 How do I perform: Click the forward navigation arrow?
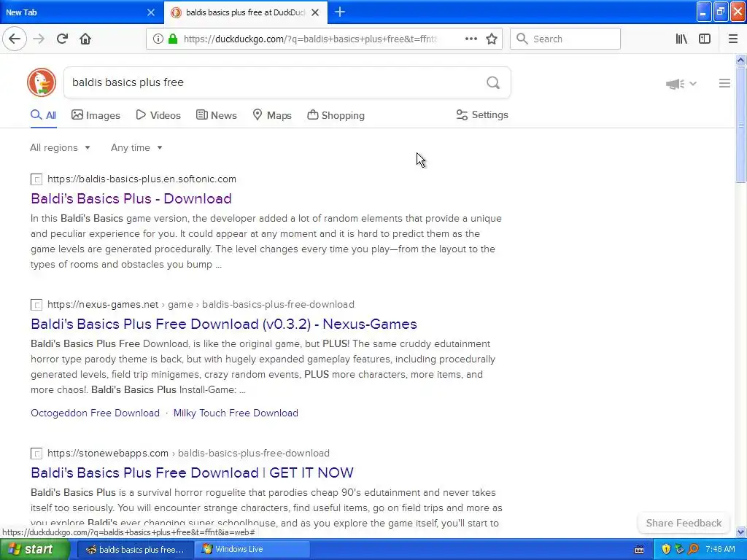pos(39,39)
